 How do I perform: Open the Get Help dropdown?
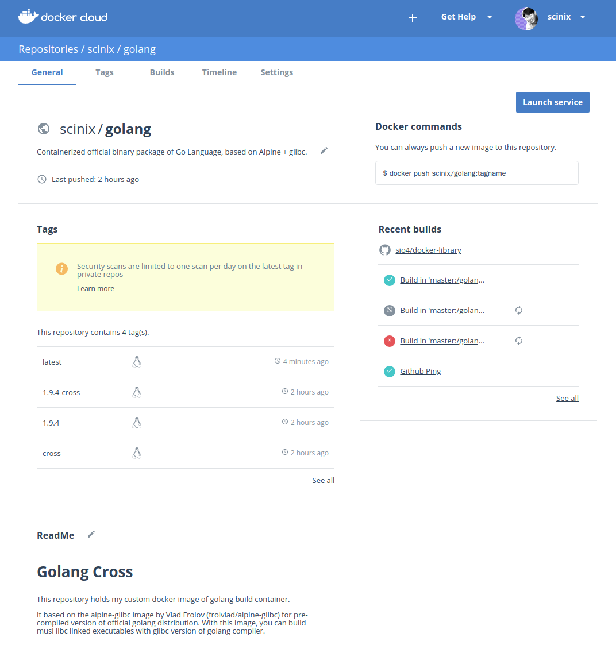coord(466,17)
